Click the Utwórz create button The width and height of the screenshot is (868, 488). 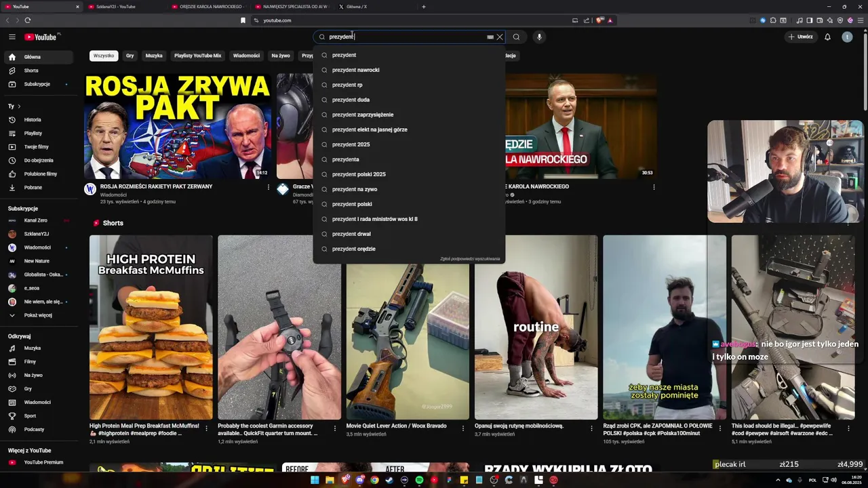pyautogui.click(x=800, y=37)
